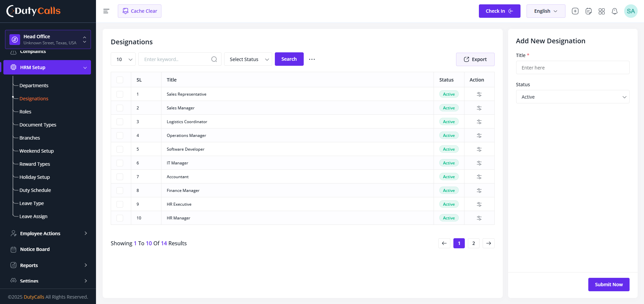Click the Submit Now button
Screen dimensions: 644x304
[x=608, y=285]
